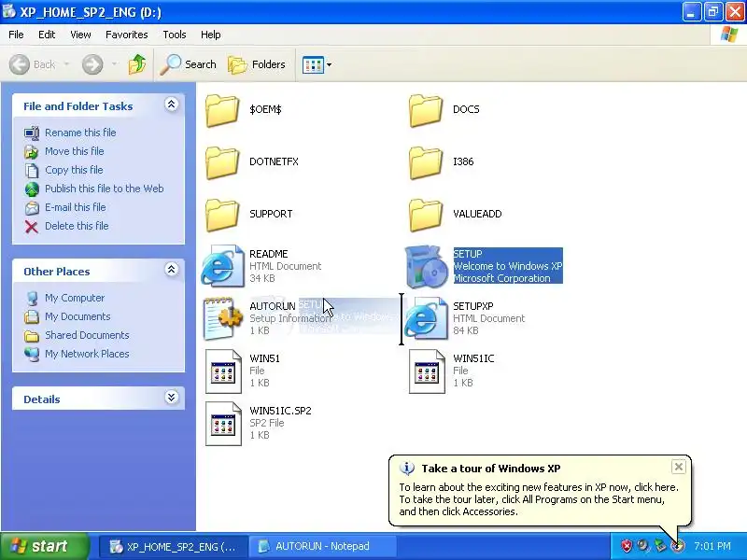Viewport: 747px width, 560px height.
Task: Close the Take a tour balloon
Action: pyautogui.click(x=679, y=467)
